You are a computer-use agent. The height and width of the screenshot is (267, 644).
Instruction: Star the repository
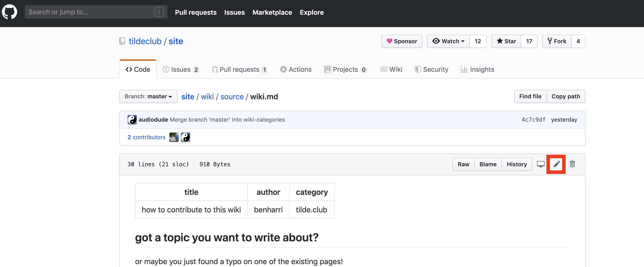[506, 41]
